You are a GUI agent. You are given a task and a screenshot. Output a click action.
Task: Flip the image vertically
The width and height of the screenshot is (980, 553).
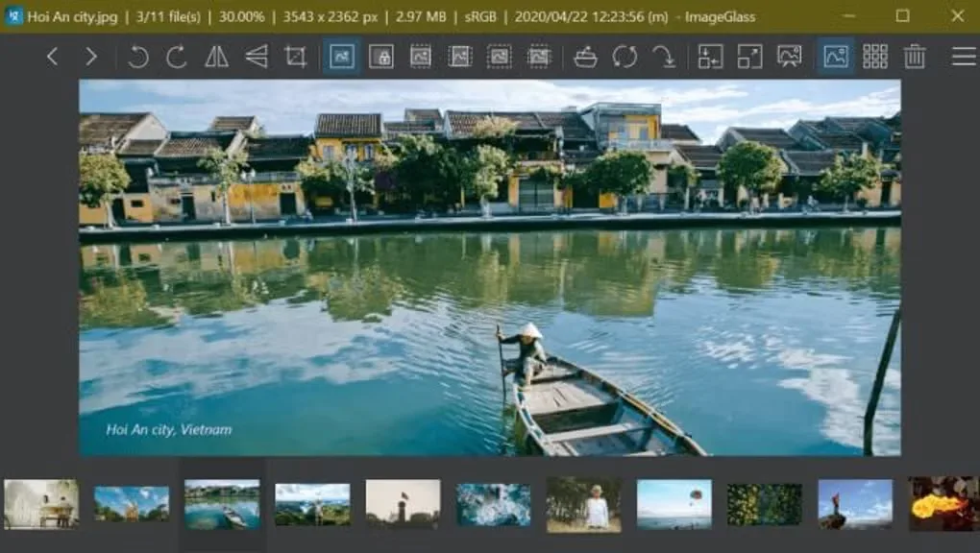pyautogui.click(x=257, y=57)
